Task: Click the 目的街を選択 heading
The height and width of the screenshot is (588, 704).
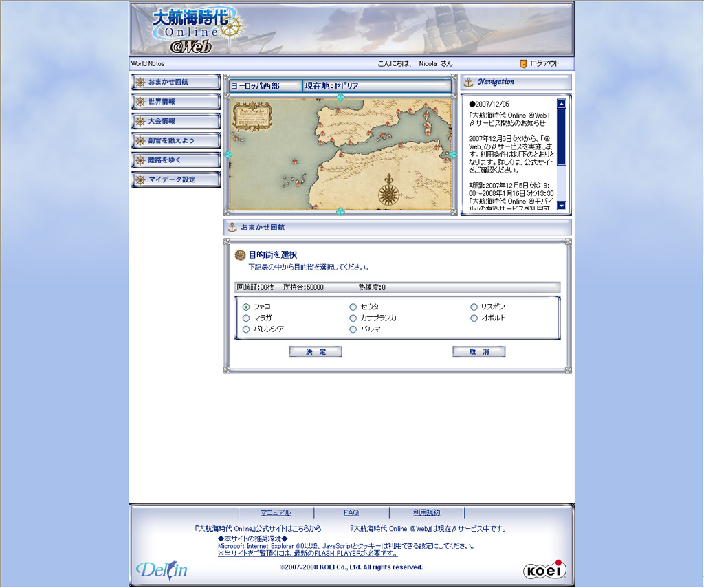Action: pyautogui.click(x=273, y=255)
